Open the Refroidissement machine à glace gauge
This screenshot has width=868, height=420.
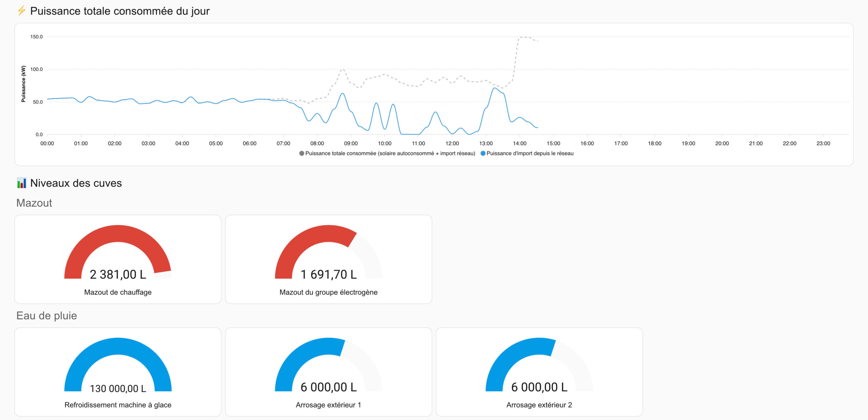point(118,346)
